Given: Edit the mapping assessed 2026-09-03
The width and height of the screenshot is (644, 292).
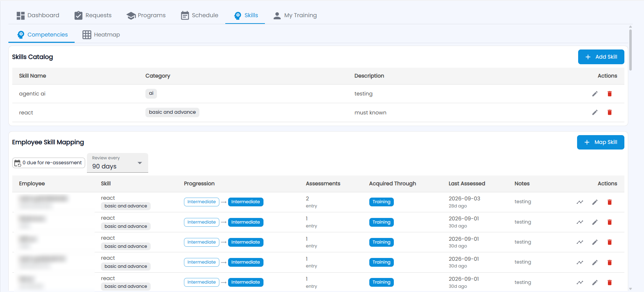Looking at the screenshot, I should [x=595, y=202].
